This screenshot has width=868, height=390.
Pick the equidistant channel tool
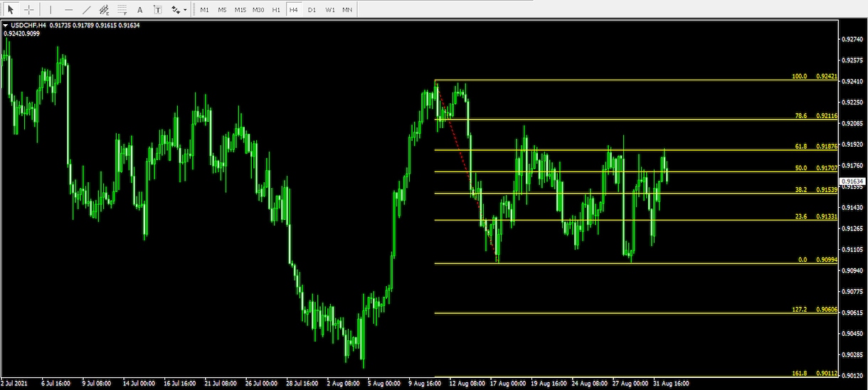coord(104,10)
